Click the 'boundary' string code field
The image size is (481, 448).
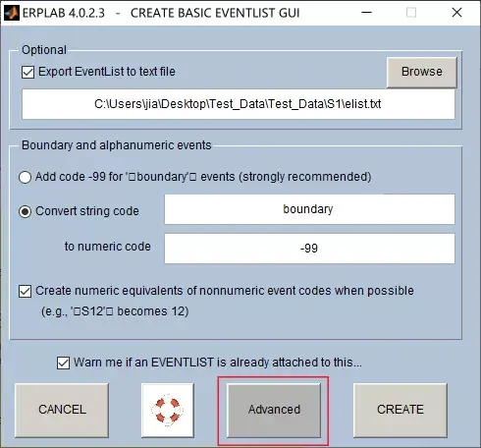pos(309,209)
